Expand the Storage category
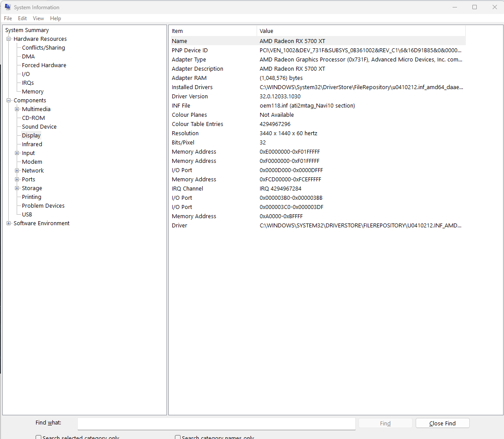This screenshot has width=504, height=439. (x=17, y=188)
